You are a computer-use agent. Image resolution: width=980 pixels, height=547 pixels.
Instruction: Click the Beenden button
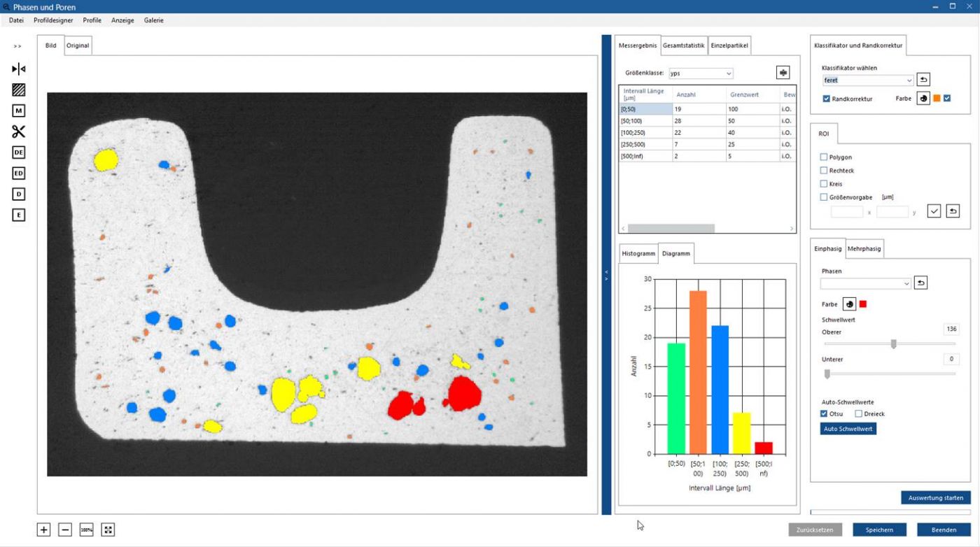click(944, 530)
